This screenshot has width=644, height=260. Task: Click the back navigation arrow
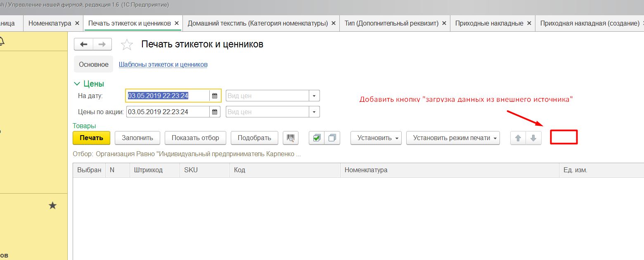tap(83, 45)
